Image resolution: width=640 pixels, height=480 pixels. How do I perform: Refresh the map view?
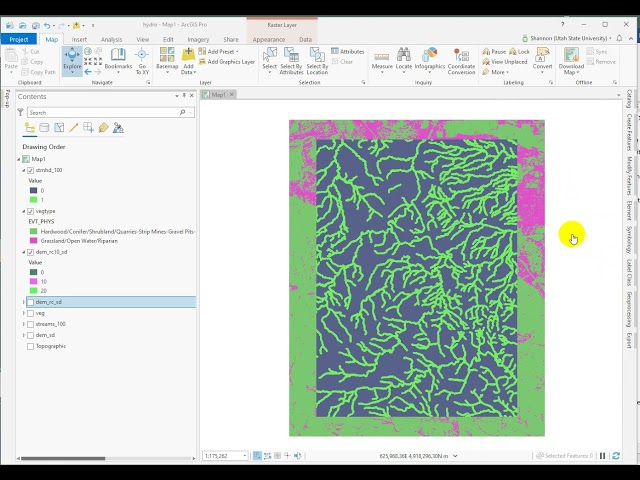tap(616, 456)
